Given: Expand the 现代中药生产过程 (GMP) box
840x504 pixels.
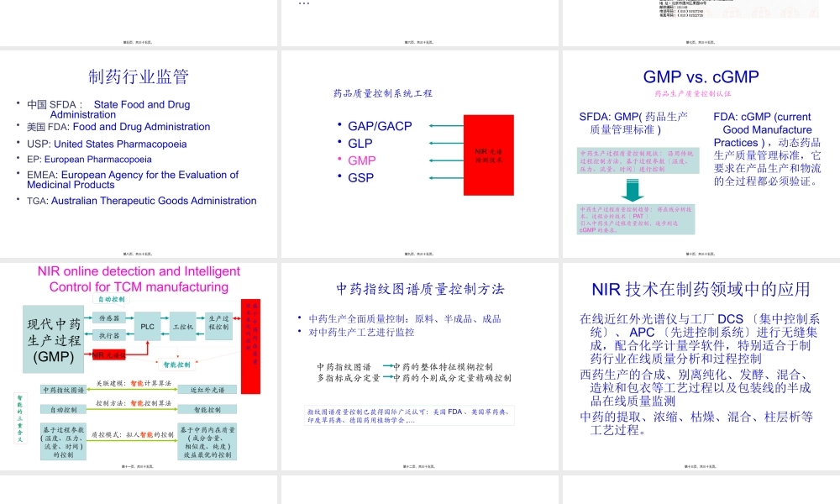Looking at the screenshot, I should point(53,339).
